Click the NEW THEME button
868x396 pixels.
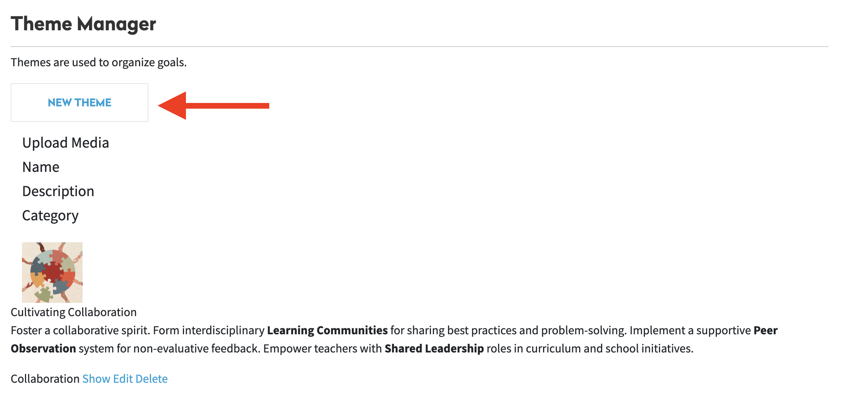(80, 103)
